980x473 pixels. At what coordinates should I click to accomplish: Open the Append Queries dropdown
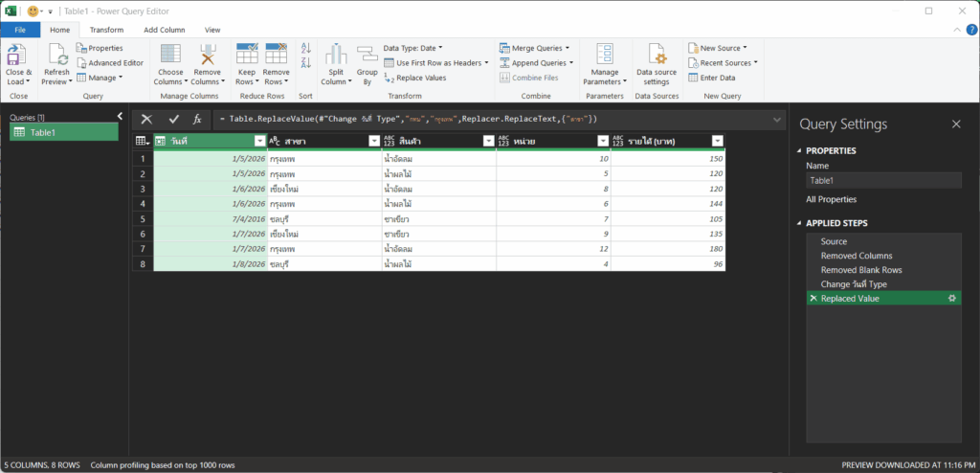(x=536, y=62)
